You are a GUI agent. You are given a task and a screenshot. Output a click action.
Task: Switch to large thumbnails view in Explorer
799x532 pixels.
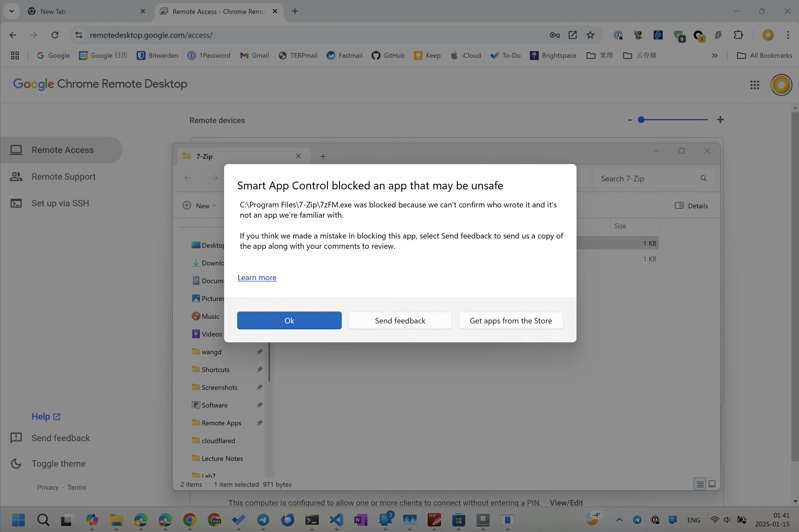coord(712,484)
